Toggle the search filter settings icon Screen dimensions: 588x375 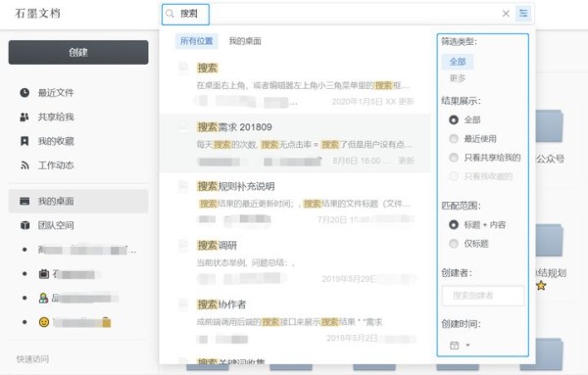point(523,14)
